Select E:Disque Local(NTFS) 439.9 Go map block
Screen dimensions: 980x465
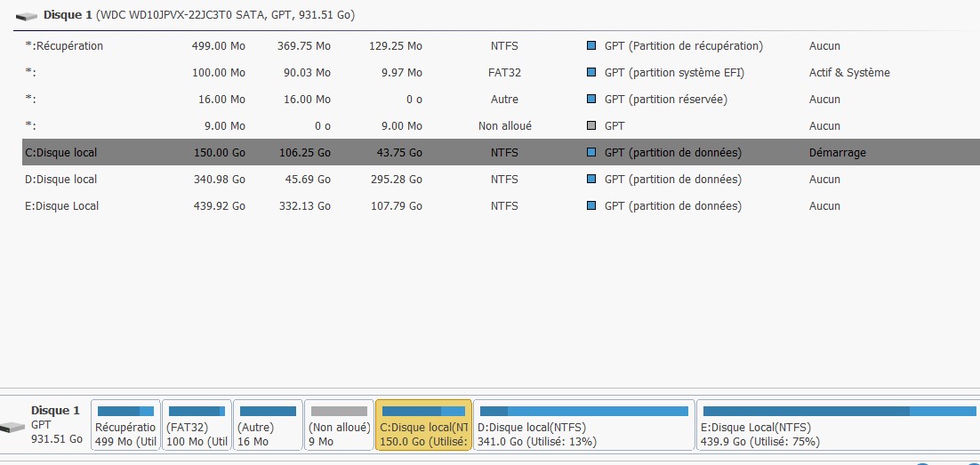(838, 425)
